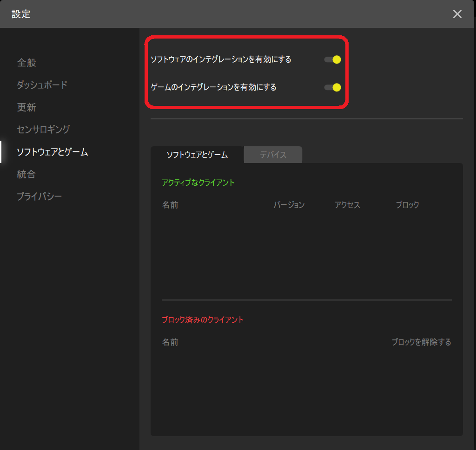The image size is (476, 450).
Task: Click the バージョン column header
Action: pos(290,205)
